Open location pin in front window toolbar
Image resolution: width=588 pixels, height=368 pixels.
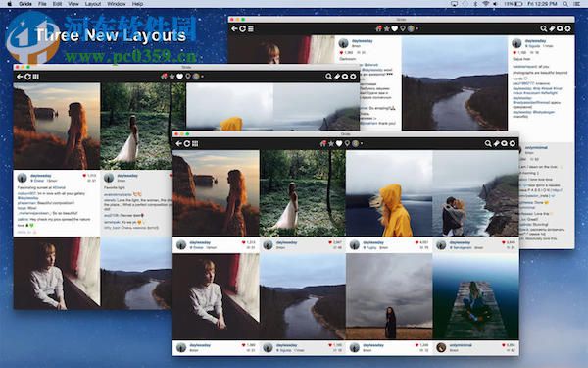click(x=347, y=143)
